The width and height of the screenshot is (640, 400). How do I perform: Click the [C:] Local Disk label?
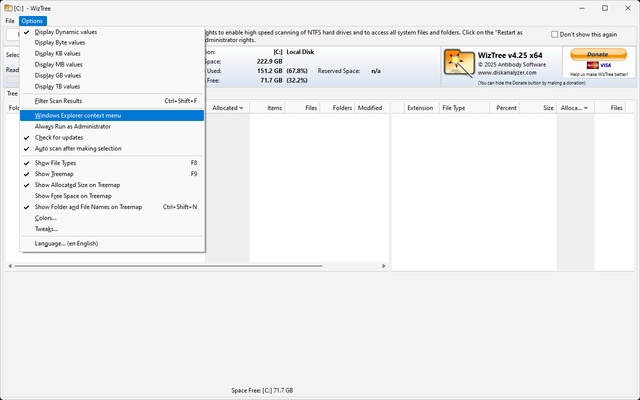294,52
